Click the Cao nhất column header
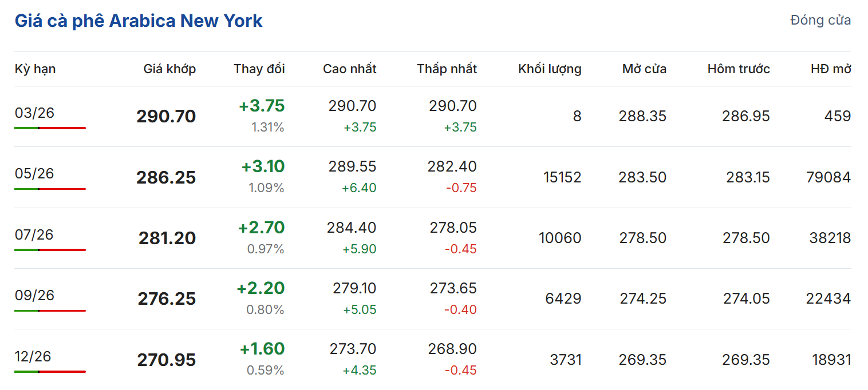The width and height of the screenshot is (868, 390). pyautogui.click(x=349, y=69)
